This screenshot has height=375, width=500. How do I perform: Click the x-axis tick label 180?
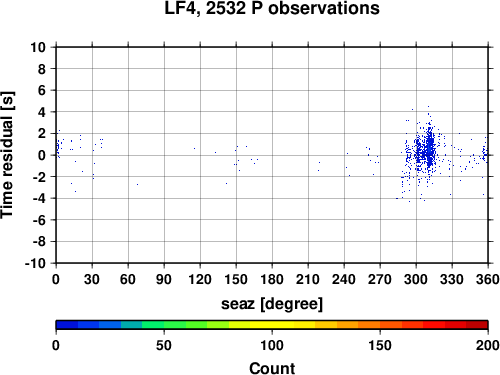[x=272, y=279]
